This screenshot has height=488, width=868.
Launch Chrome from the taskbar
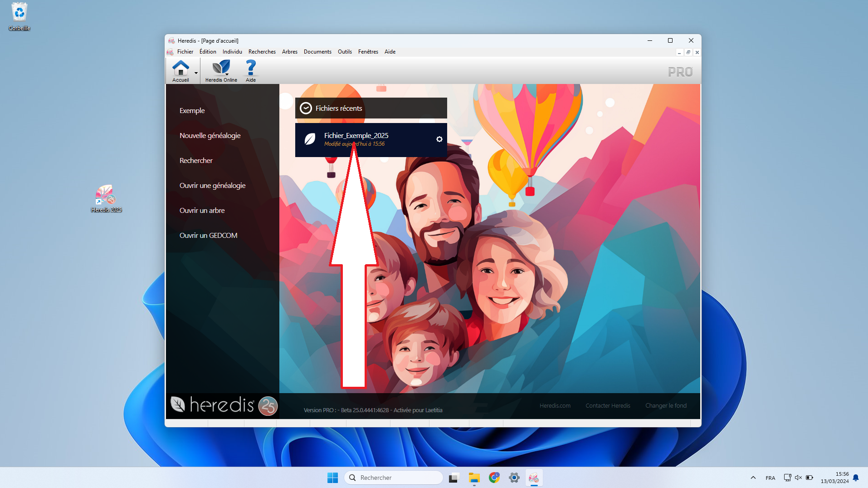pyautogui.click(x=494, y=478)
